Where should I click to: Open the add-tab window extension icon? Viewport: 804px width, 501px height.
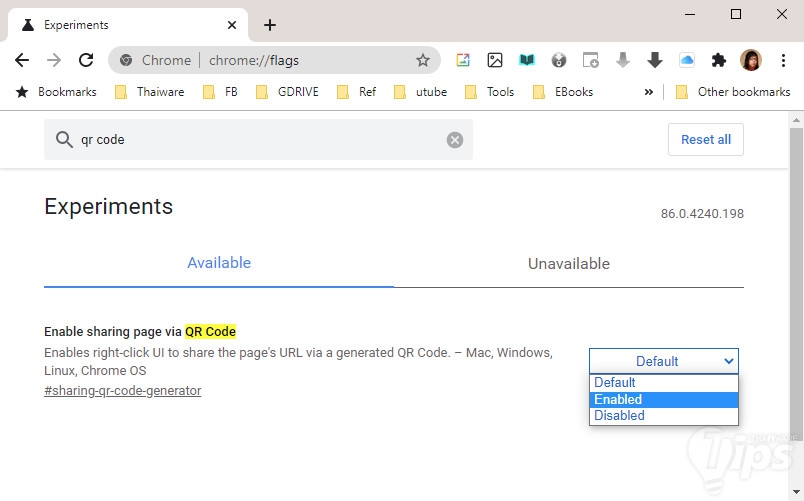click(591, 61)
